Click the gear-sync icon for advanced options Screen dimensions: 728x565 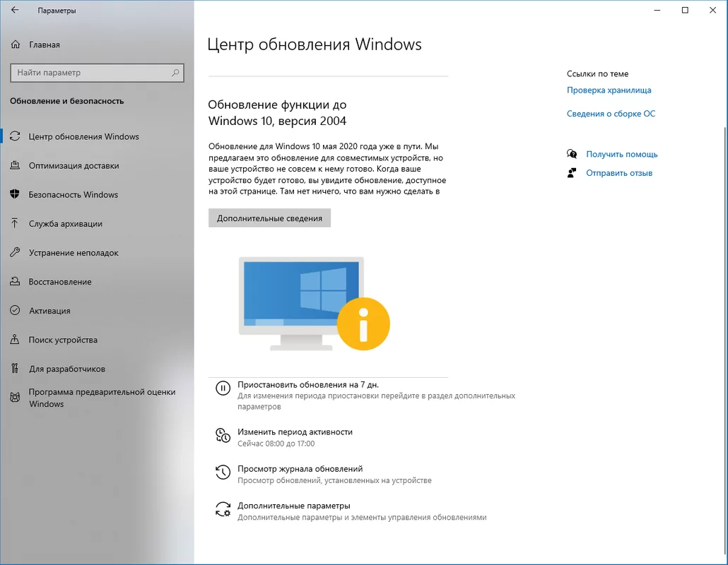pyautogui.click(x=223, y=509)
